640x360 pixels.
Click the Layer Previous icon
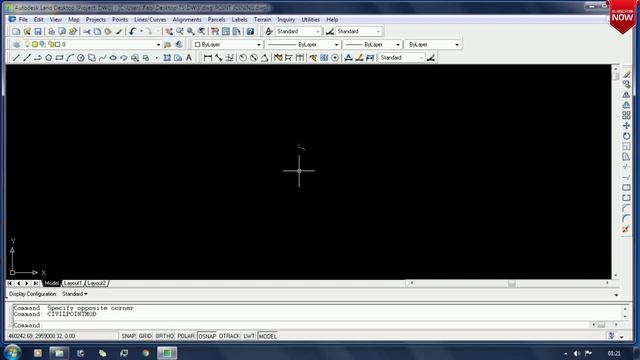click(x=179, y=44)
